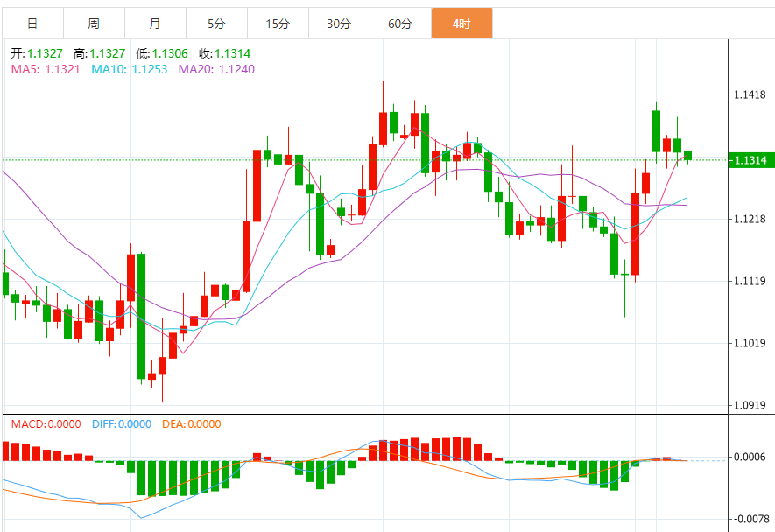Viewport: 775px width, 532px height.
Task: Click the green current price tag 1.1314
Action: point(751,160)
